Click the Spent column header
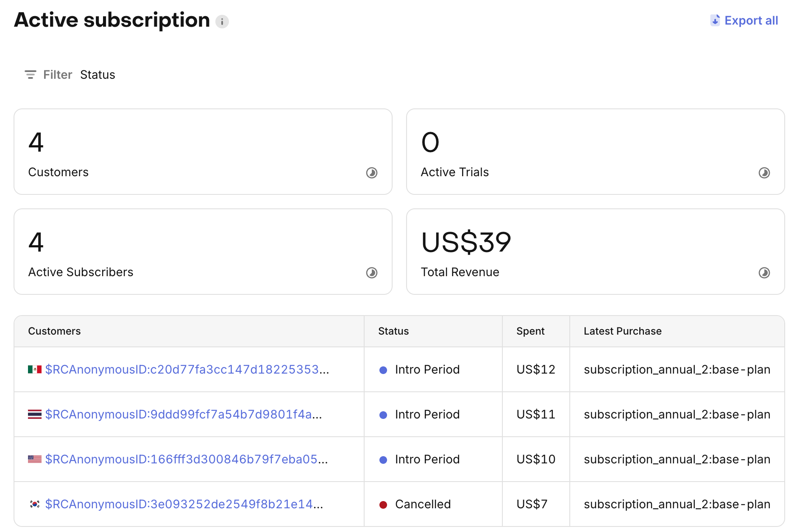Image resolution: width=797 pixels, height=532 pixels. (530, 331)
